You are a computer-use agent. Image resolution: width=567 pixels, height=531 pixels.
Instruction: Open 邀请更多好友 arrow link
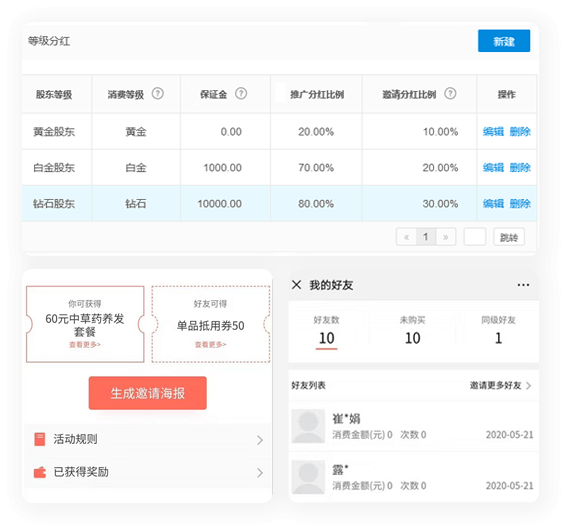pos(500,386)
